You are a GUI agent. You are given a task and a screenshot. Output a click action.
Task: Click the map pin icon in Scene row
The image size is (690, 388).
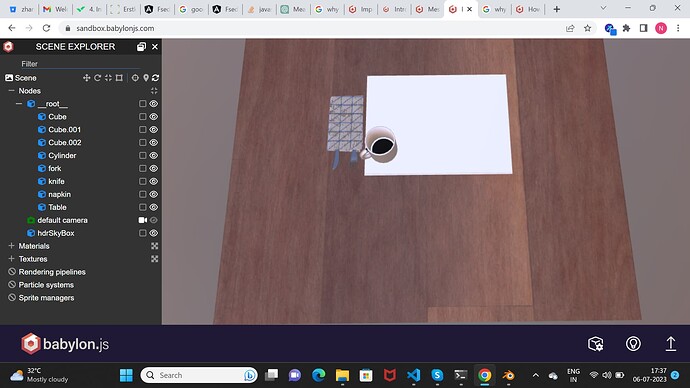[146, 78]
